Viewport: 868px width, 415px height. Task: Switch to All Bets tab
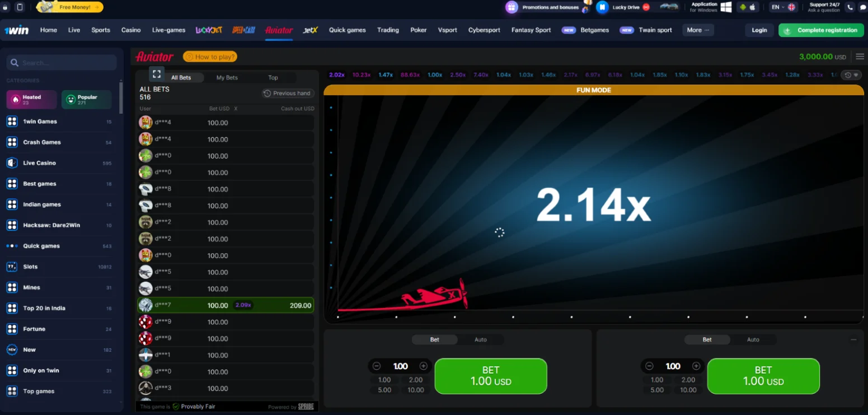click(181, 78)
